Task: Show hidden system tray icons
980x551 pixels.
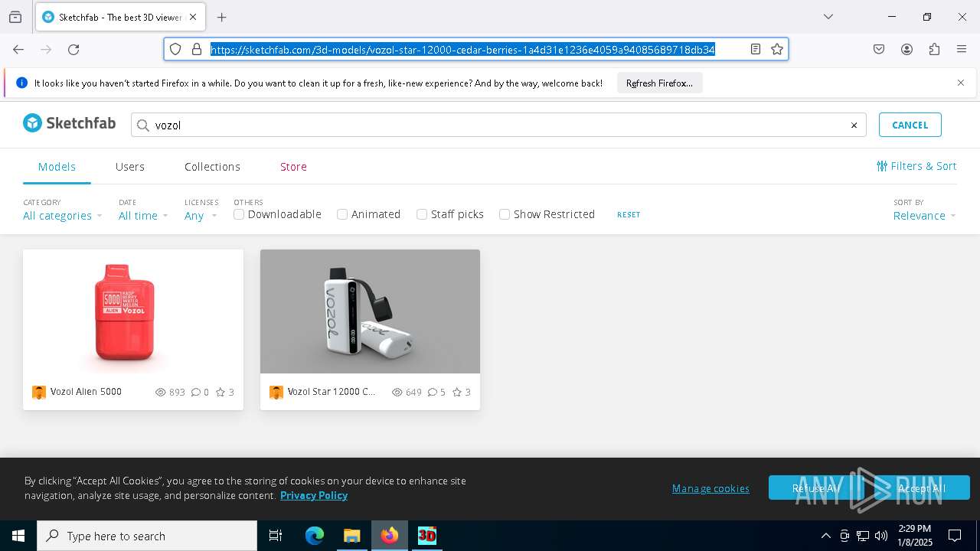Action: tap(825, 536)
